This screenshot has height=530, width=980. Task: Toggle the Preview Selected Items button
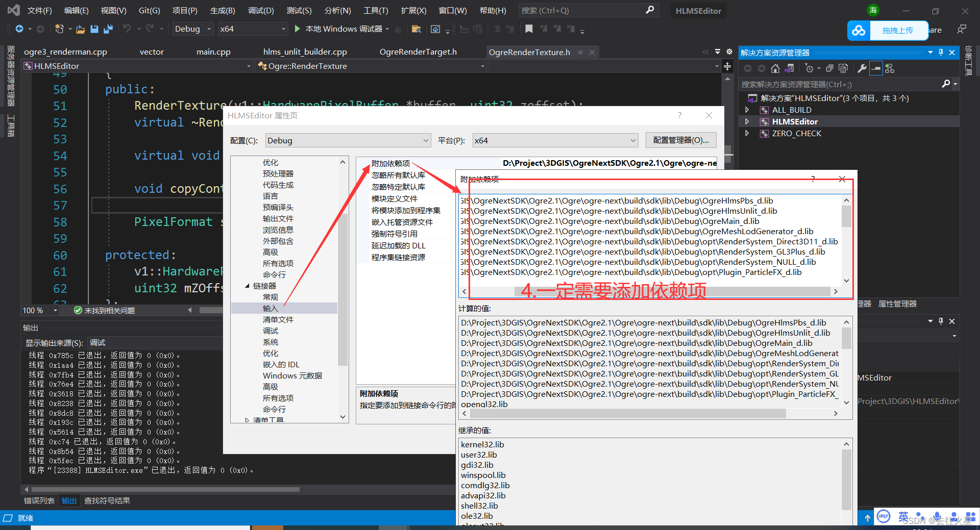click(876, 68)
